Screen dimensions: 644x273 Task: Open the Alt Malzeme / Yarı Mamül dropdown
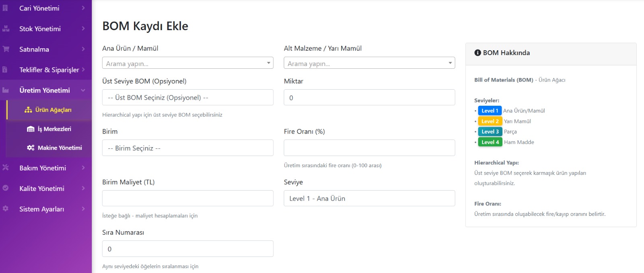(x=369, y=63)
